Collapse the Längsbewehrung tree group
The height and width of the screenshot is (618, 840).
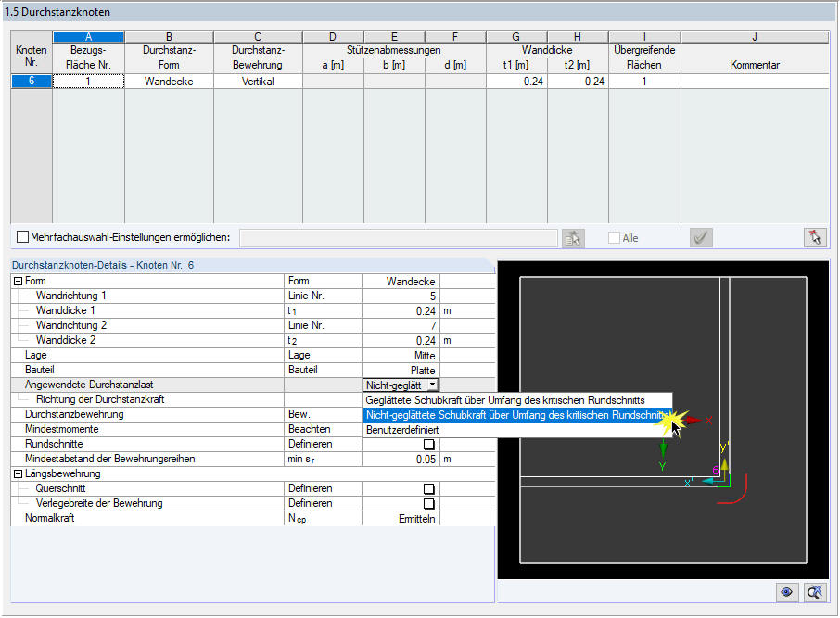(18, 474)
